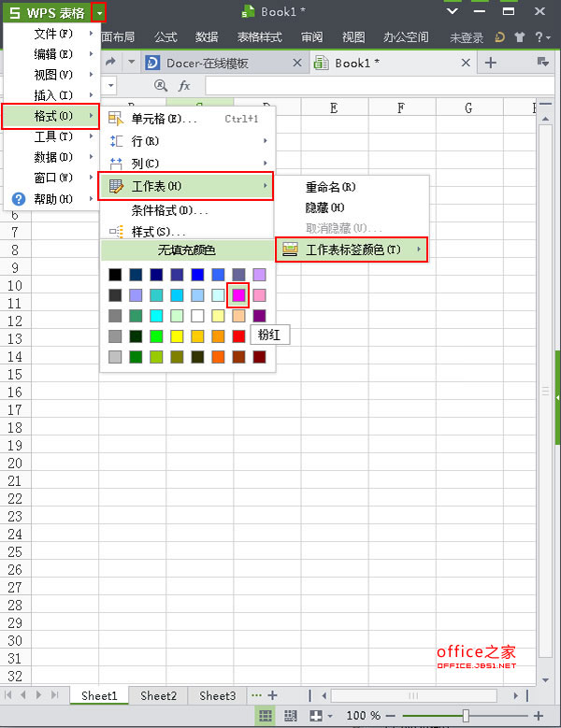Switch to the Sheet2 tab

point(158,695)
